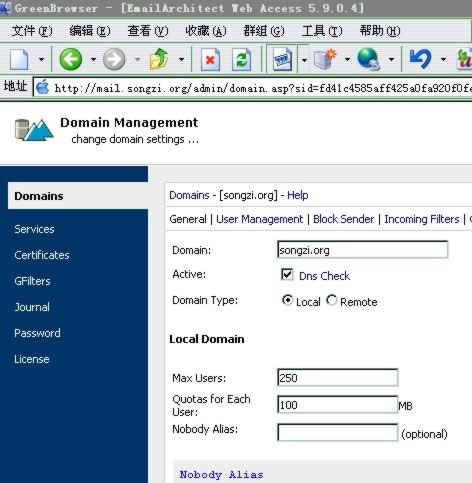The image size is (472, 483).
Task: Click the GreenBrowser title bar icon
Action: click(x=5, y=7)
